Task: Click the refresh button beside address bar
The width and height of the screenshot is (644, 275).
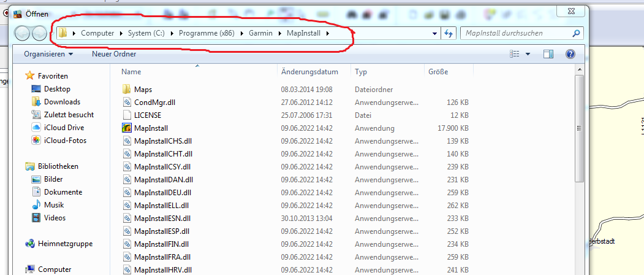Action: tap(449, 34)
